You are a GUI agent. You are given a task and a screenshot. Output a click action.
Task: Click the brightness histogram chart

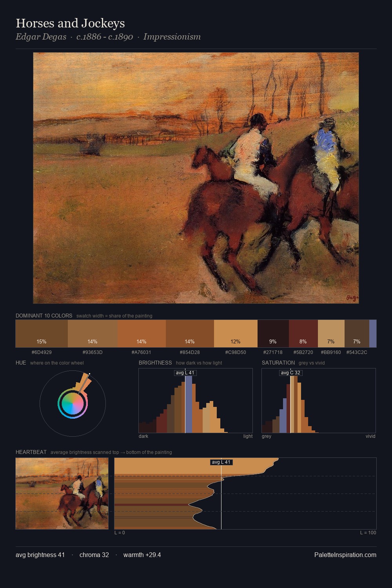click(x=196, y=401)
